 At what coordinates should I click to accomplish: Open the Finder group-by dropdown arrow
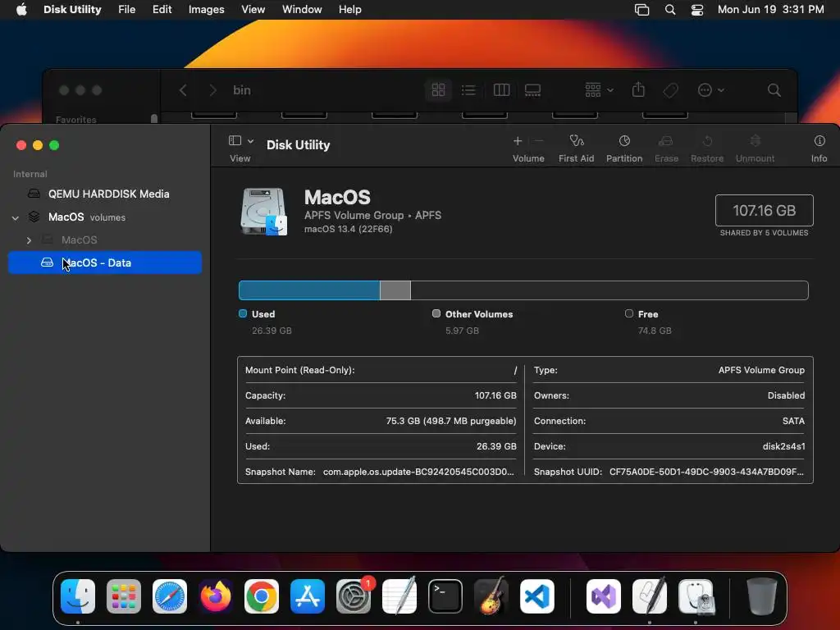click(610, 90)
